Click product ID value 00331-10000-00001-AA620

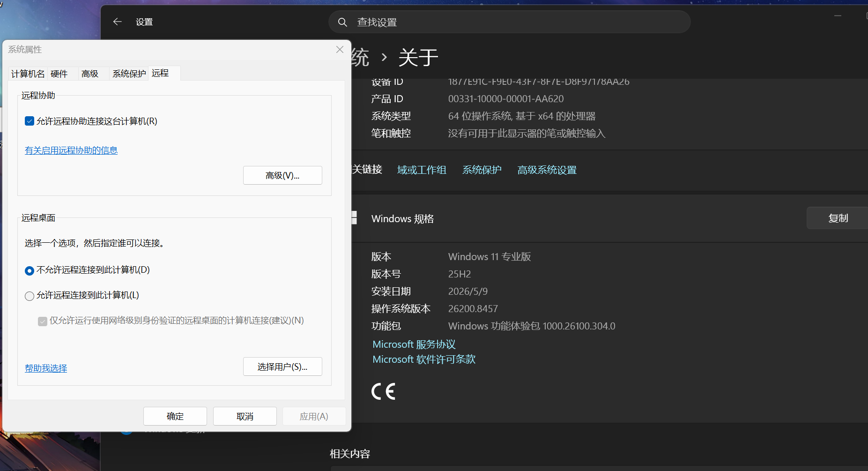(506, 99)
